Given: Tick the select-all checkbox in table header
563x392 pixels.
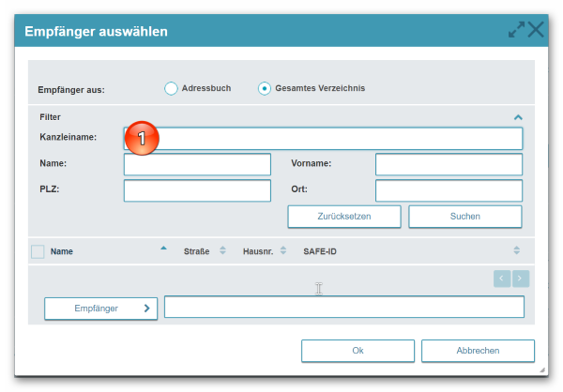Looking at the screenshot, I should tap(38, 251).
